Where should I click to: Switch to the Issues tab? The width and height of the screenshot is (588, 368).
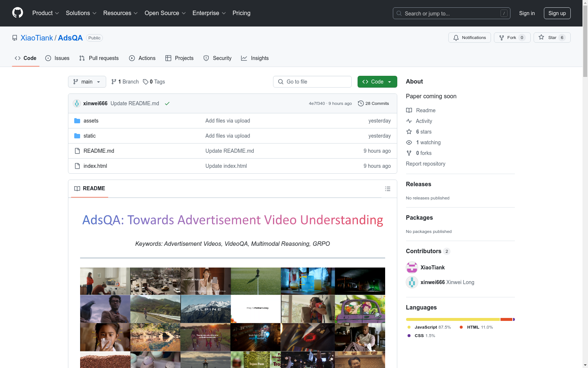(x=57, y=58)
